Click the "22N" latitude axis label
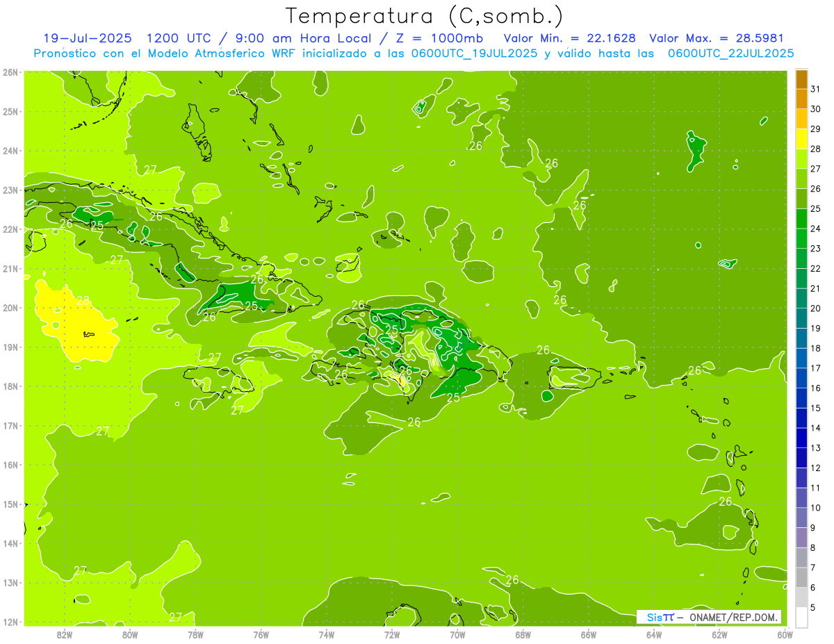 [x=10, y=229]
